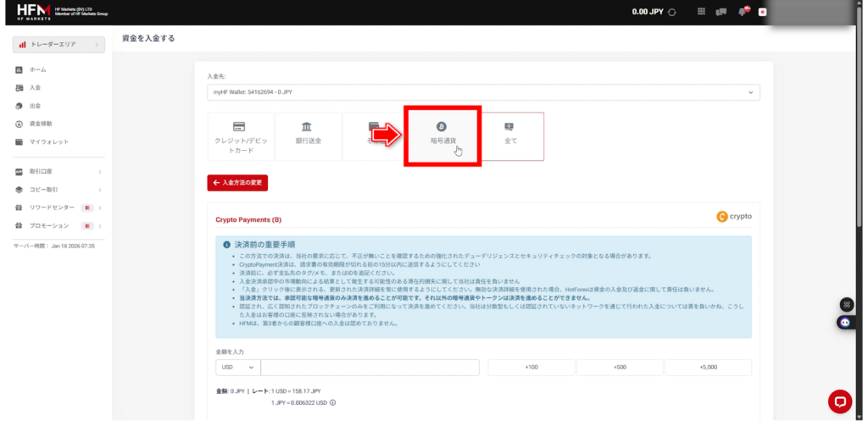Viewport: 868px width, 426px height.
Task: Click the deposit amount input field
Action: tap(370, 367)
